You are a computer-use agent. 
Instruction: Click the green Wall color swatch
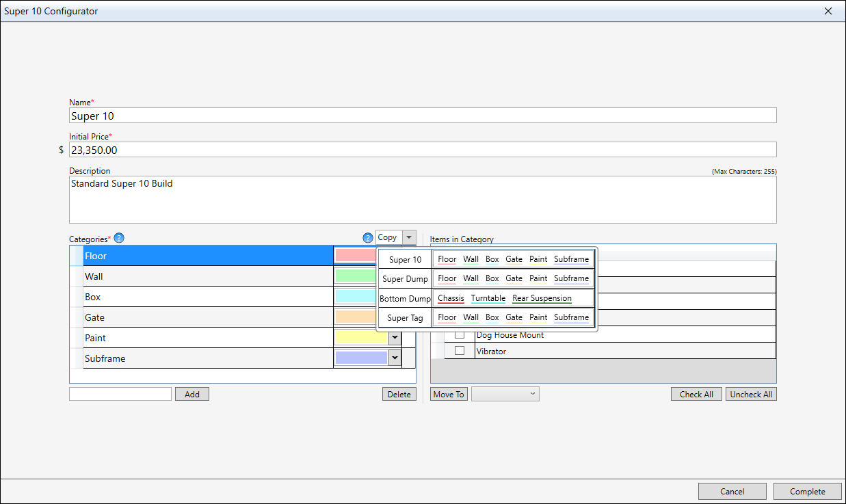[355, 276]
